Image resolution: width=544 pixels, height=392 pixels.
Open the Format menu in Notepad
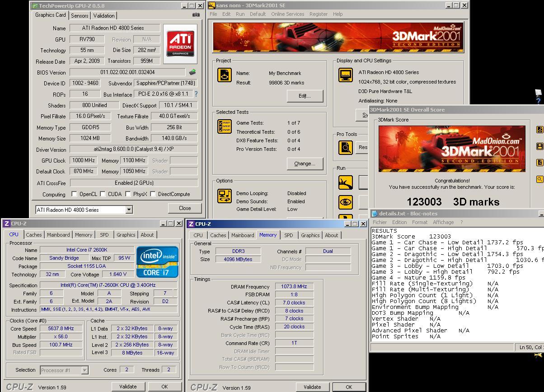coord(419,222)
